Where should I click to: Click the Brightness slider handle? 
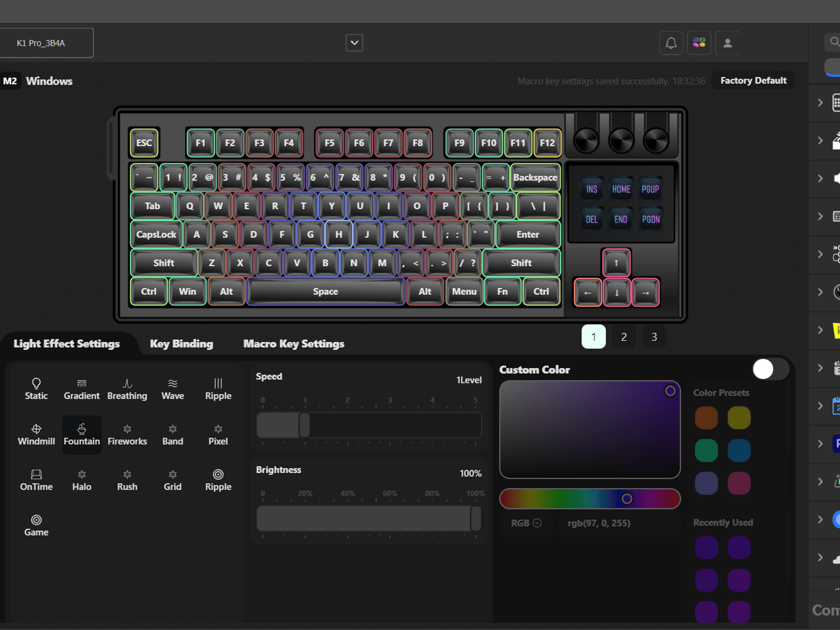tap(476, 518)
